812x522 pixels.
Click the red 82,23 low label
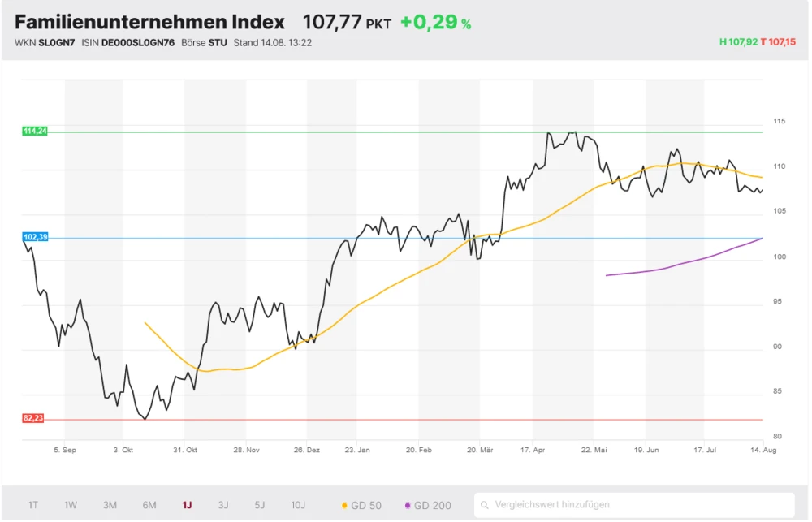[33, 418]
